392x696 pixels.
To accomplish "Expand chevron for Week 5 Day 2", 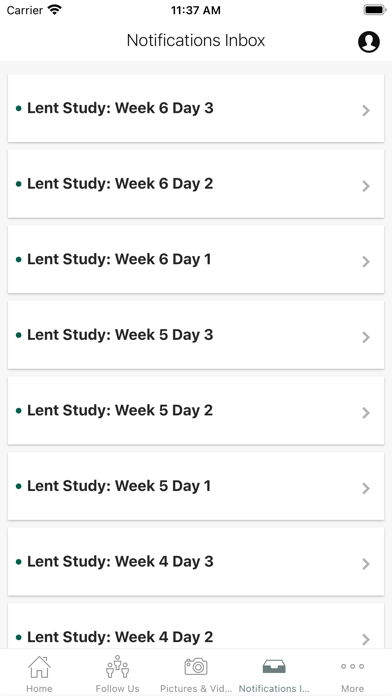I will click(x=366, y=413).
